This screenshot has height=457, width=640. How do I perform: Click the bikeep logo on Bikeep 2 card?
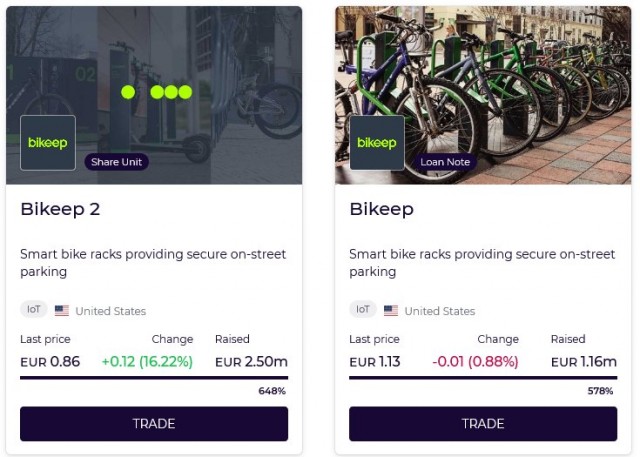(x=48, y=142)
